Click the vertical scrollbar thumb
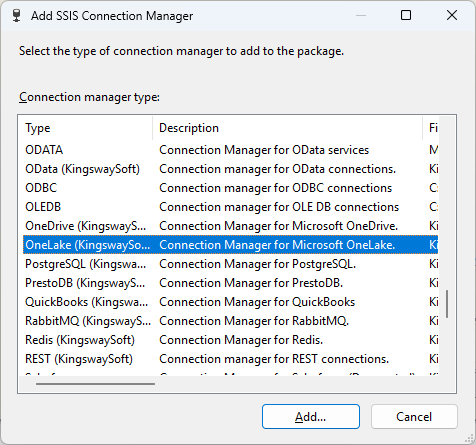This screenshot has height=445, width=476. pos(447,304)
